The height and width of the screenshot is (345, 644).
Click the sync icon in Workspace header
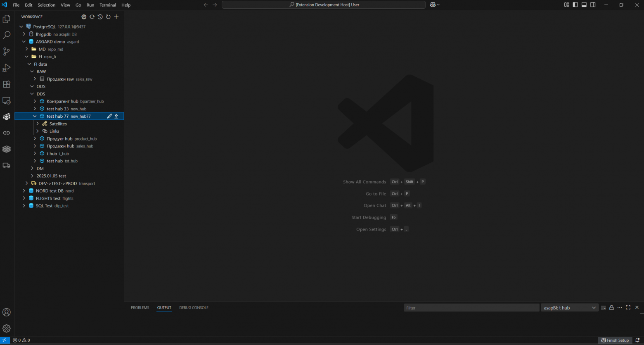pos(92,17)
